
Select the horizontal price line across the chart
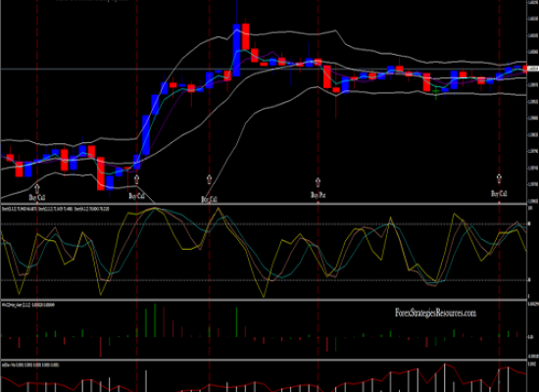click(x=264, y=70)
